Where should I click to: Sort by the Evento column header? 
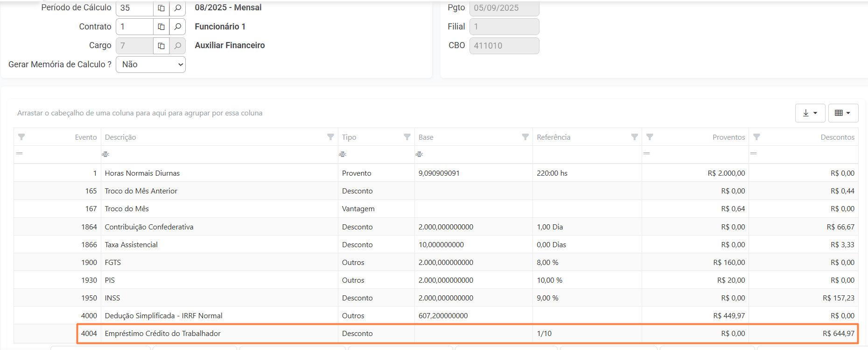coord(86,137)
